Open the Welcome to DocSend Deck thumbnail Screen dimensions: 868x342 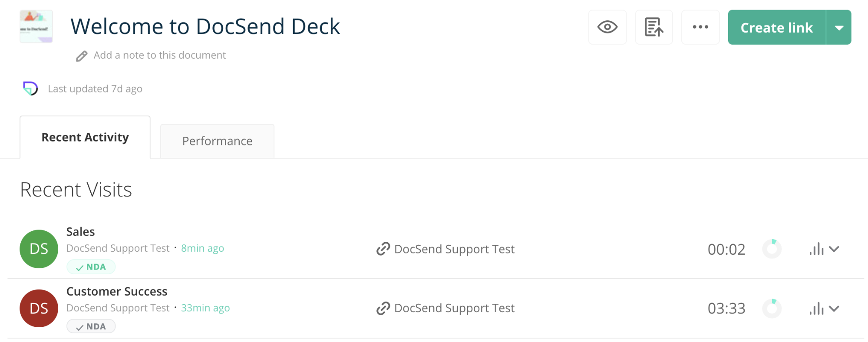coord(36,26)
